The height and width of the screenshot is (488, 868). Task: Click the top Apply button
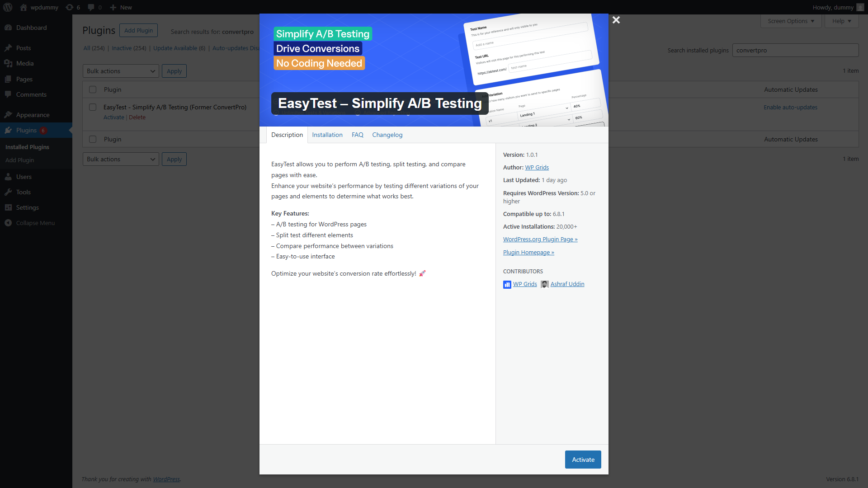(174, 71)
